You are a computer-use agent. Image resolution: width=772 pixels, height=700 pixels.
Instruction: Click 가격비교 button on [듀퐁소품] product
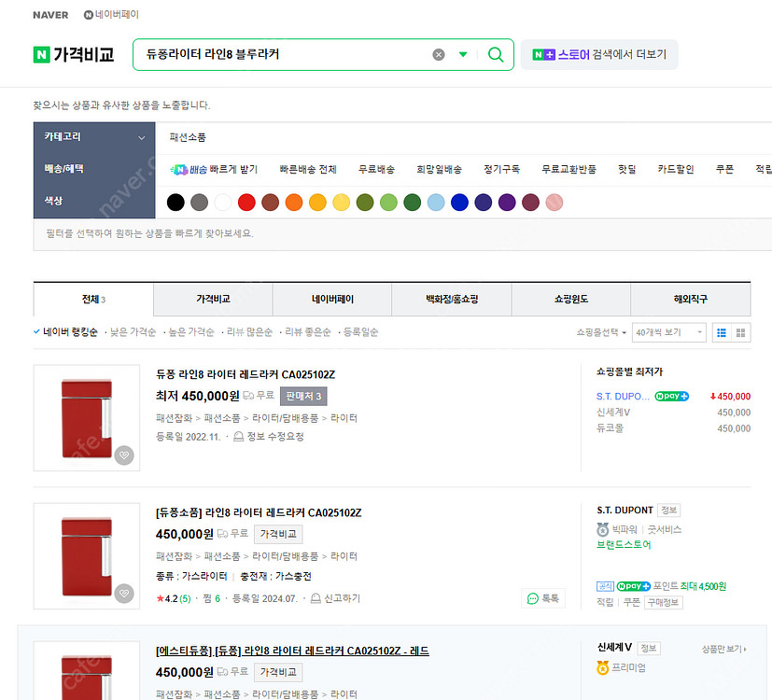point(278,534)
